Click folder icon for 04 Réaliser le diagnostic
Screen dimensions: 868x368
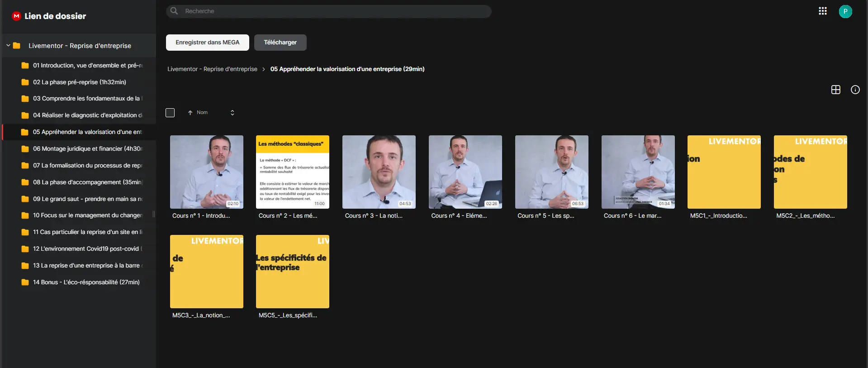(x=25, y=115)
